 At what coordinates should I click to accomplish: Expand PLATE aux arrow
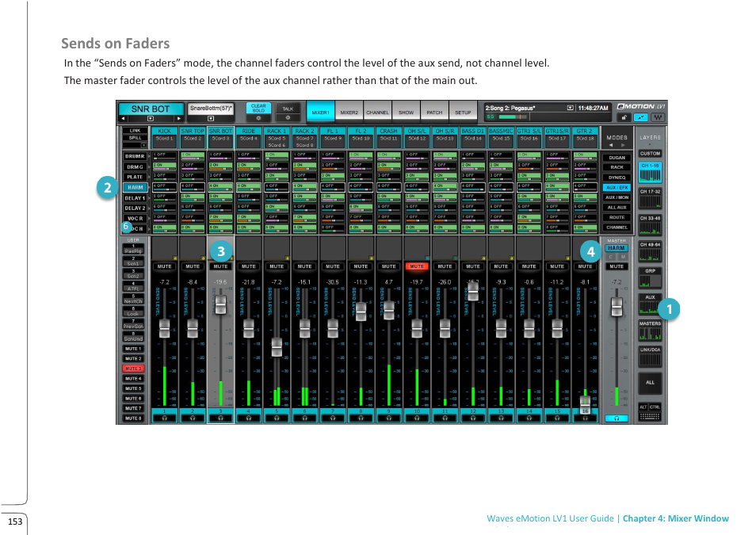[148, 177]
